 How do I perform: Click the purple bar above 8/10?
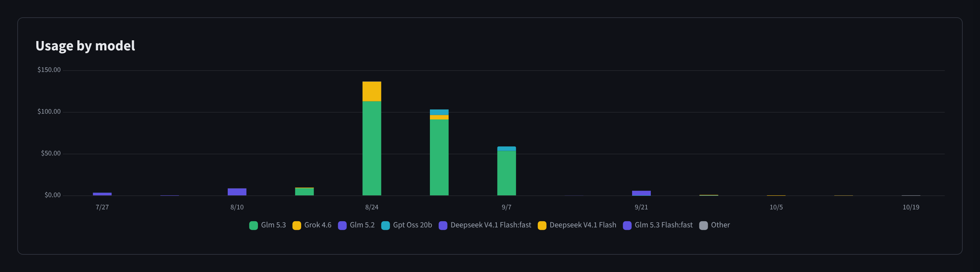coord(237,192)
